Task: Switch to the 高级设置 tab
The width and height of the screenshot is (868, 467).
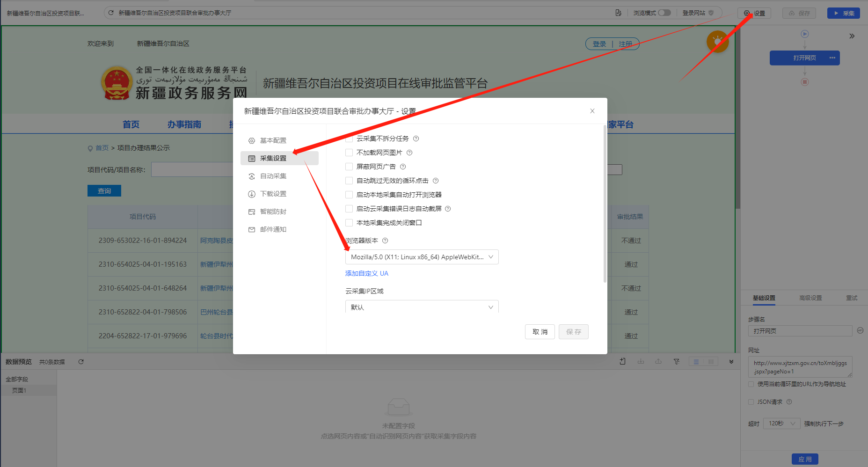Action: [810, 298]
